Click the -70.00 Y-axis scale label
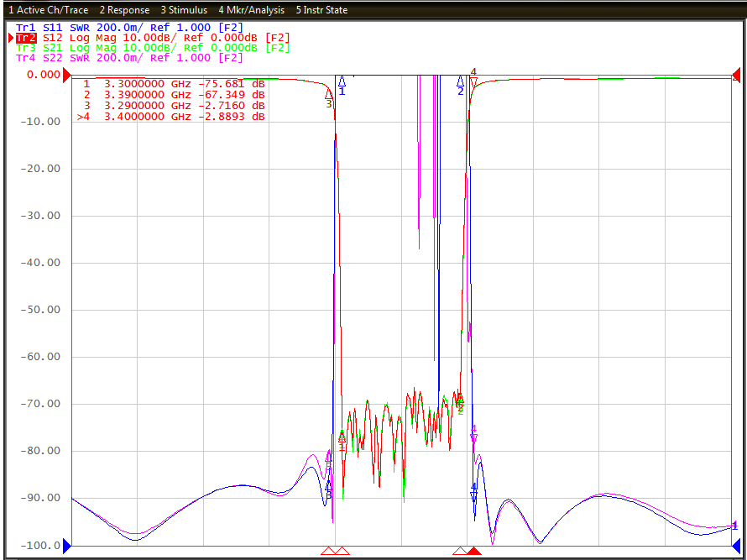Viewport: 747px width, 560px height. 40,404
